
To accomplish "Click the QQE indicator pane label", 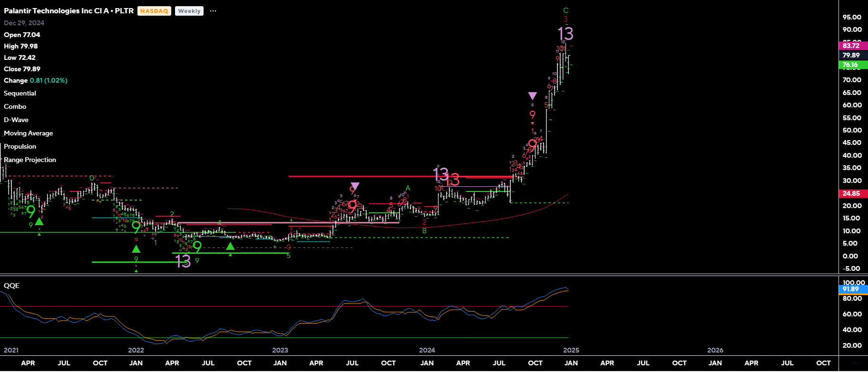I will [12, 286].
